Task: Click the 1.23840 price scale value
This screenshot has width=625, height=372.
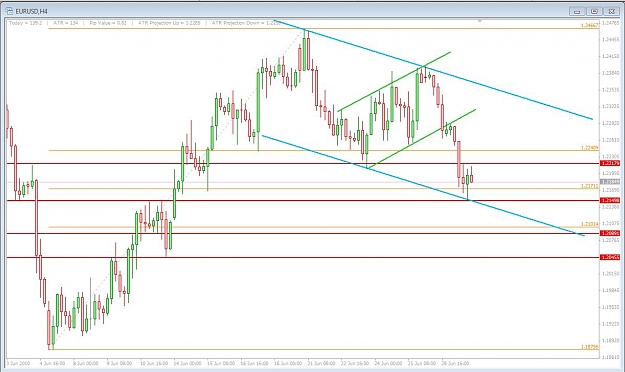Action: coord(611,73)
